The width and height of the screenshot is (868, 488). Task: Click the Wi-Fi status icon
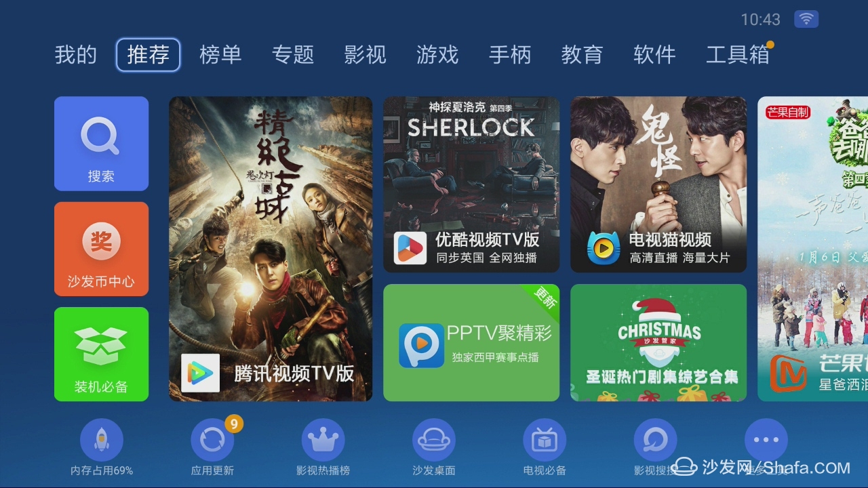pos(806,19)
